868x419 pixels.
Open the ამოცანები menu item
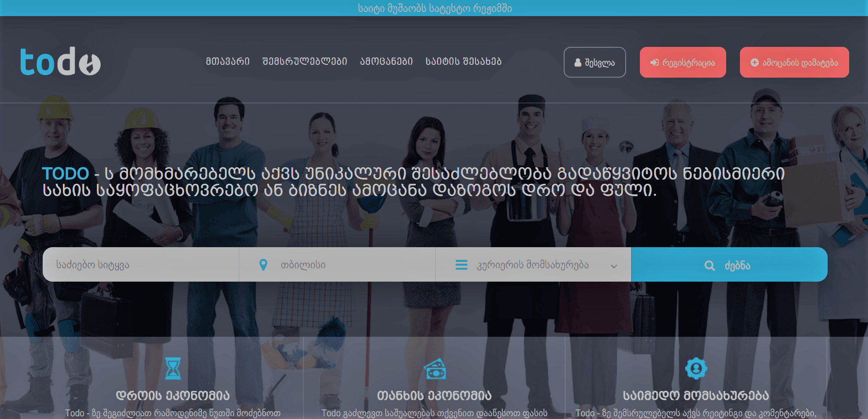(x=386, y=61)
